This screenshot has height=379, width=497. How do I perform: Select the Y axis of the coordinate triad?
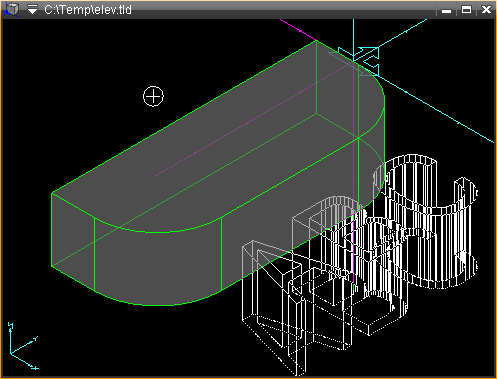click(24, 345)
